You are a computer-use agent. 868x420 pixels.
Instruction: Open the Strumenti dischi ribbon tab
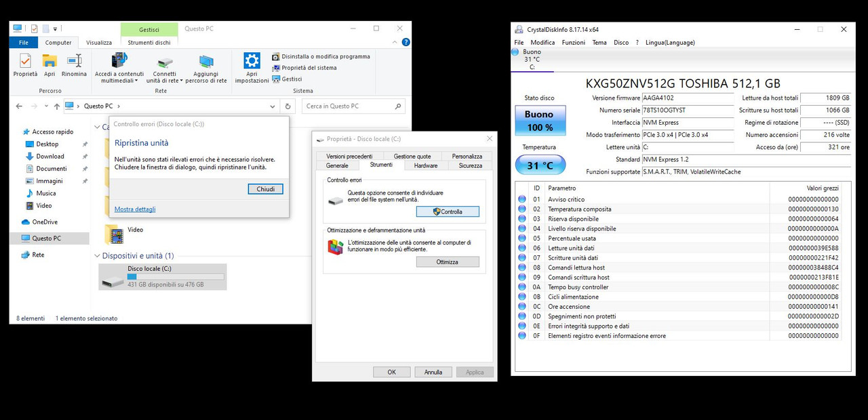(x=149, y=42)
